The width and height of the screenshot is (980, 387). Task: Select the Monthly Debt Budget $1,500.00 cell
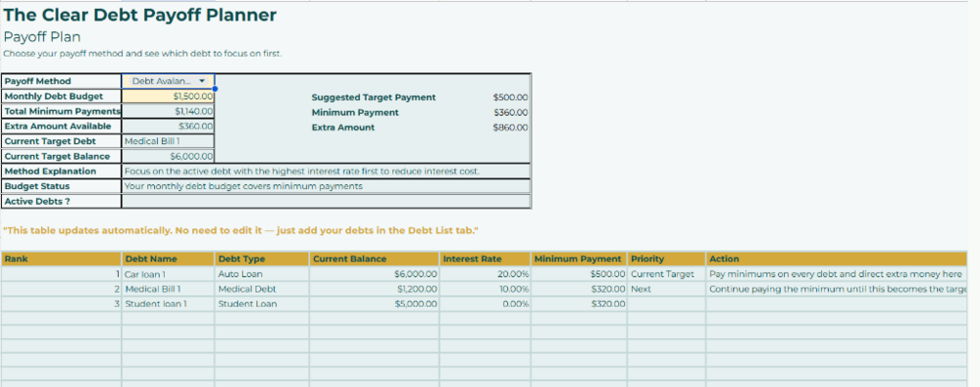click(168, 97)
